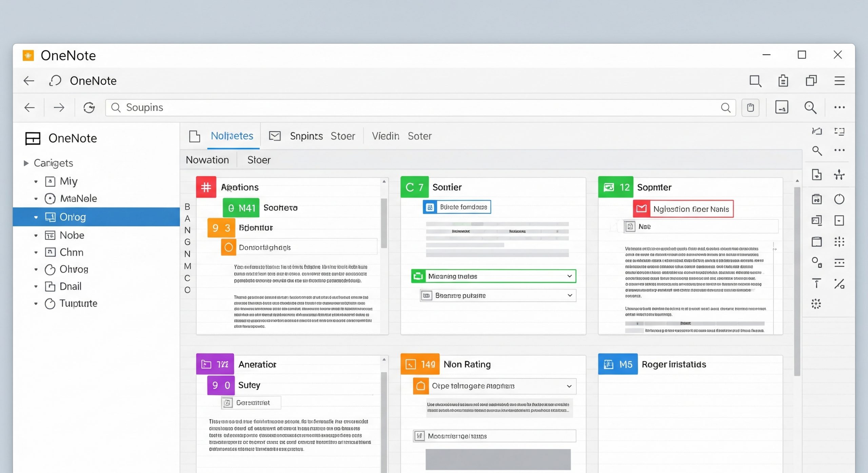The height and width of the screenshot is (473, 868).
Task: Click the text T icon in the right panel
Action: pos(816,283)
